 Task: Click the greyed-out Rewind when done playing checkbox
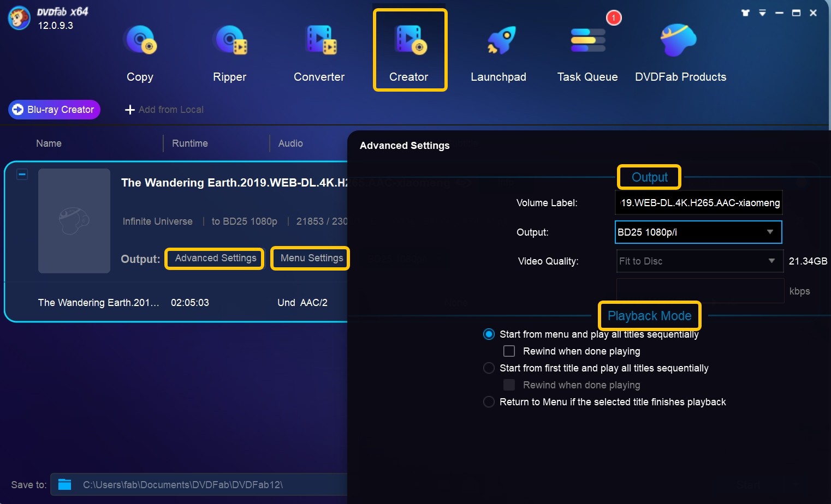(x=509, y=385)
